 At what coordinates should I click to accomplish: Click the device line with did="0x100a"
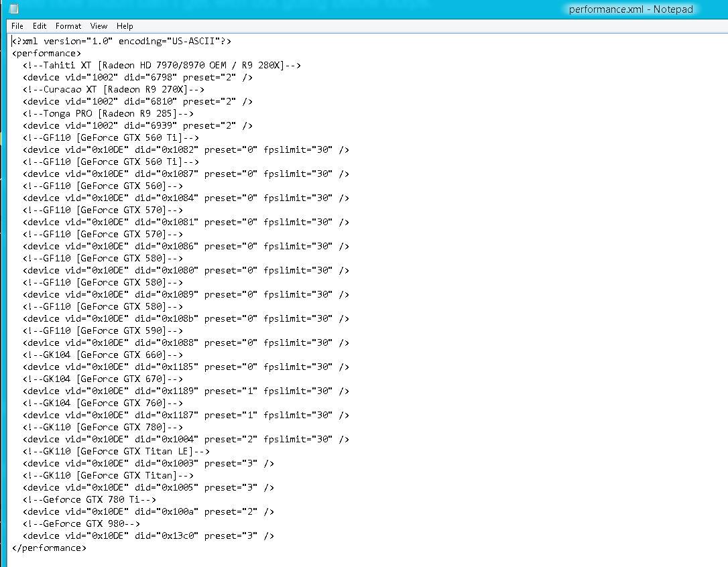[x=148, y=512]
